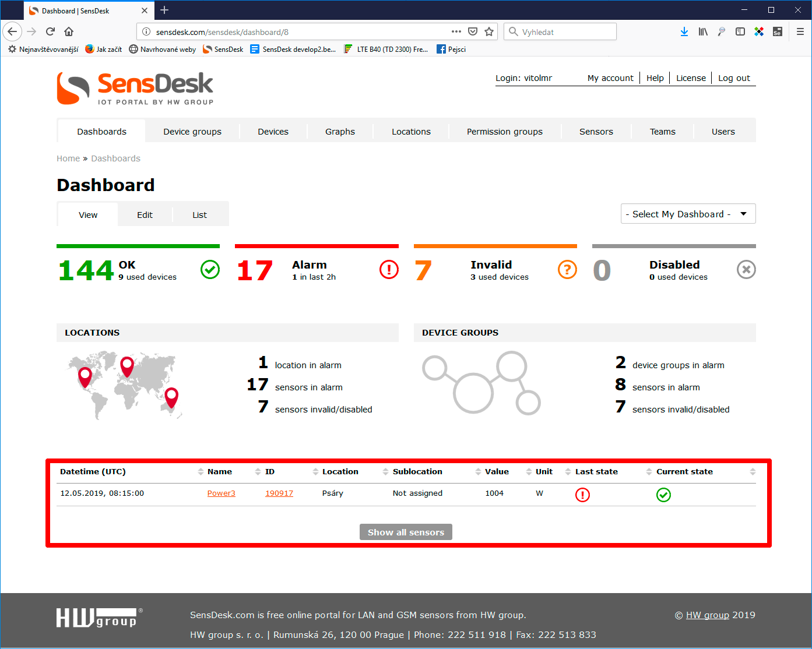Screen dimensions: 812x649
Task: Switch to dashboard List sub-tab
Action: point(199,214)
